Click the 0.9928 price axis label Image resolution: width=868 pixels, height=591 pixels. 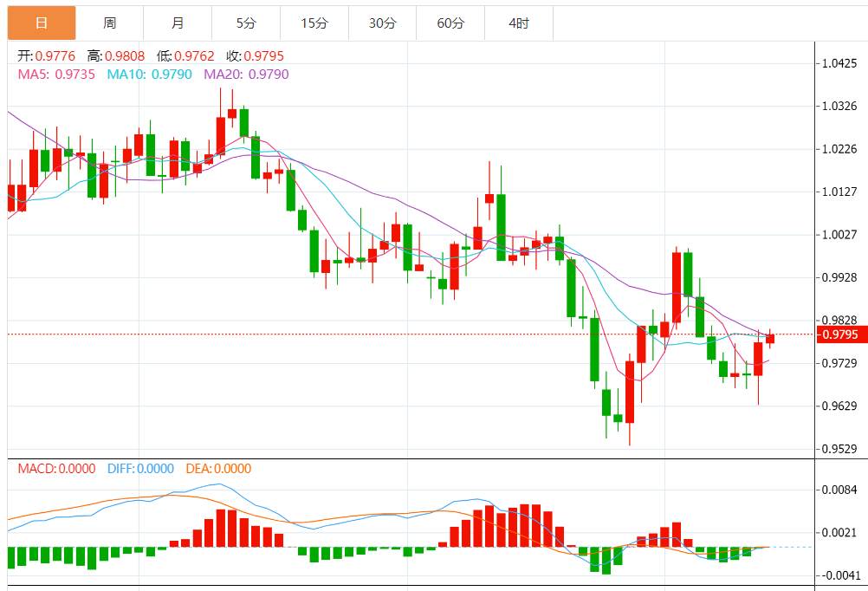click(839, 277)
